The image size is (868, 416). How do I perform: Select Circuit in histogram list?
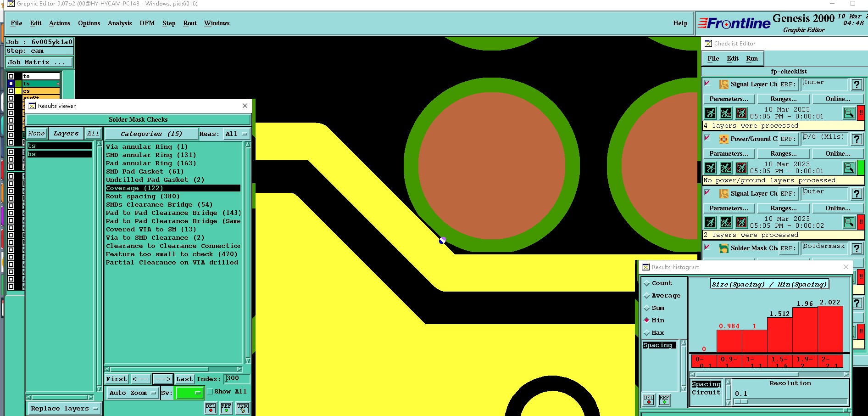(x=706, y=393)
